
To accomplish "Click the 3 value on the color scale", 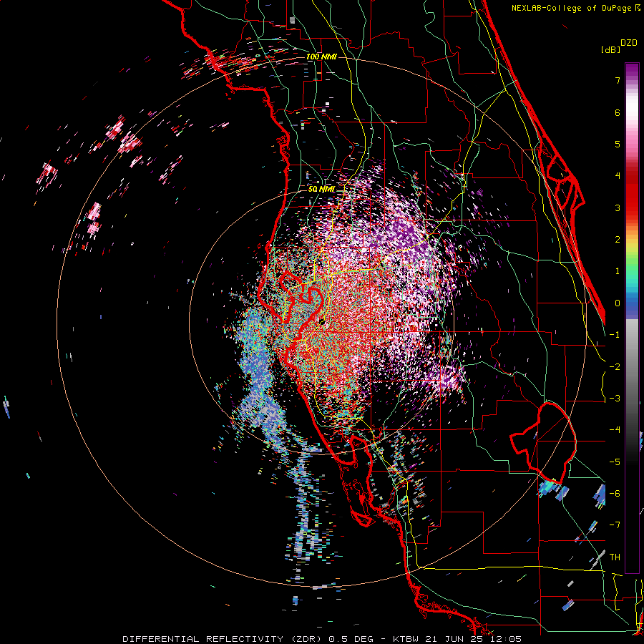I will pyautogui.click(x=618, y=208).
